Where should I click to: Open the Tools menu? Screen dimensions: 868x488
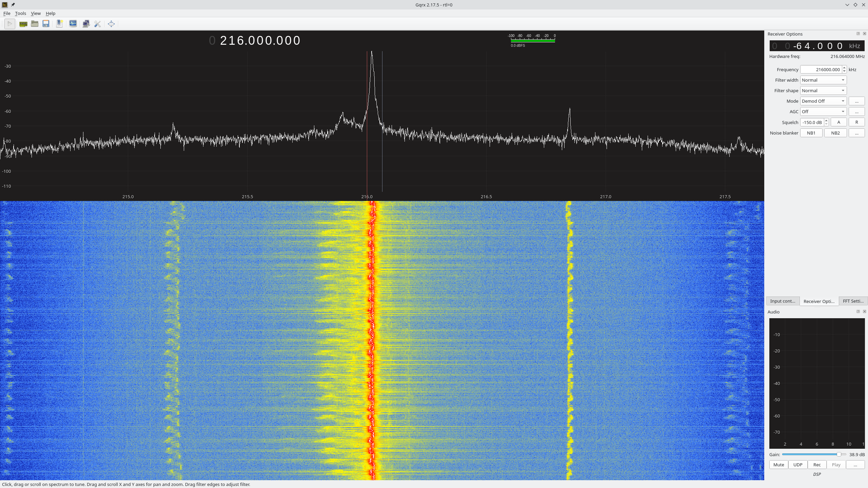click(x=20, y=13)
